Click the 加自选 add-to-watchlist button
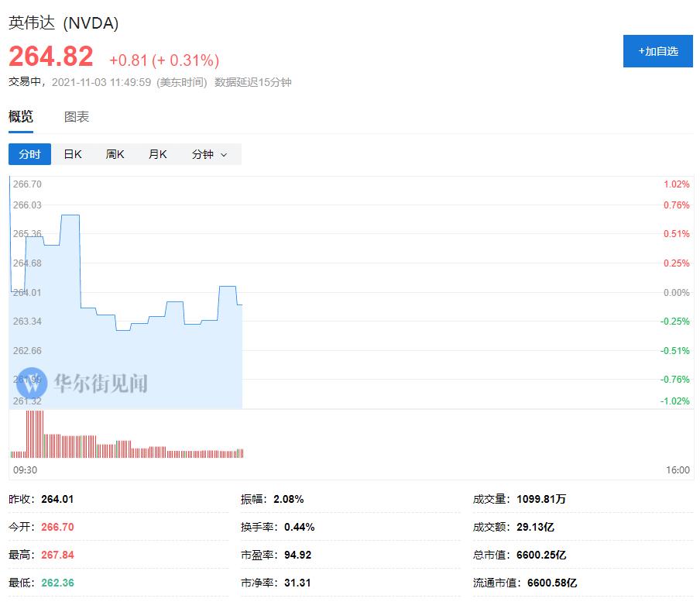The width and height of the screenshot is (700, 602). pos(657,51)
